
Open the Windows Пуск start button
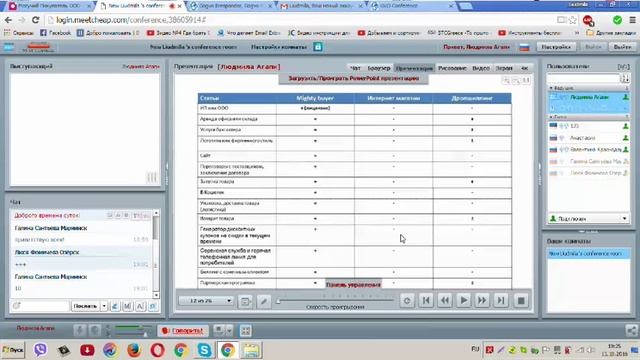pos(13,350)
